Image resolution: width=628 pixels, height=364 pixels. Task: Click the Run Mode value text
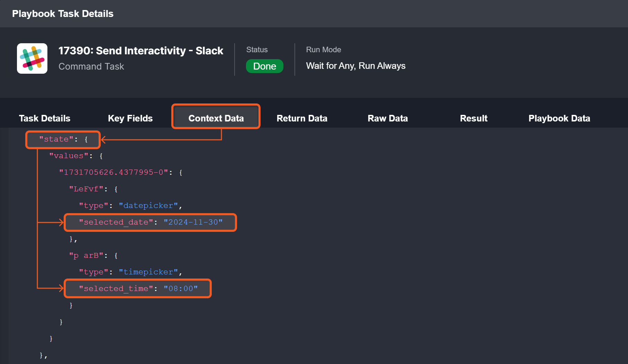point(356,66)
